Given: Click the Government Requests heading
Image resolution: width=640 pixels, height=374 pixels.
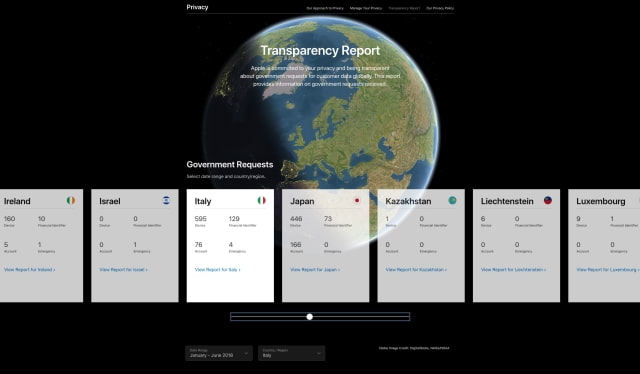Looking at the screenshot, I should point(230,165).
